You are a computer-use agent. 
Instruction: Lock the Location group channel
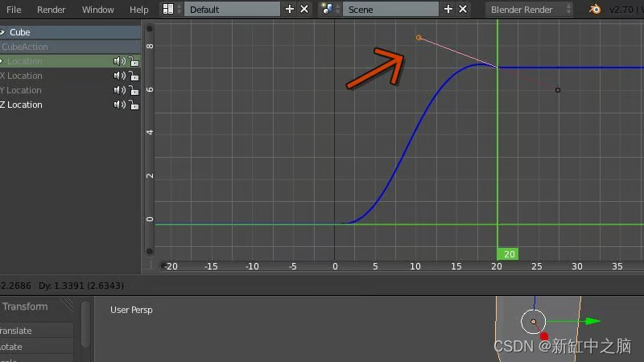click(x=134, y=61)
